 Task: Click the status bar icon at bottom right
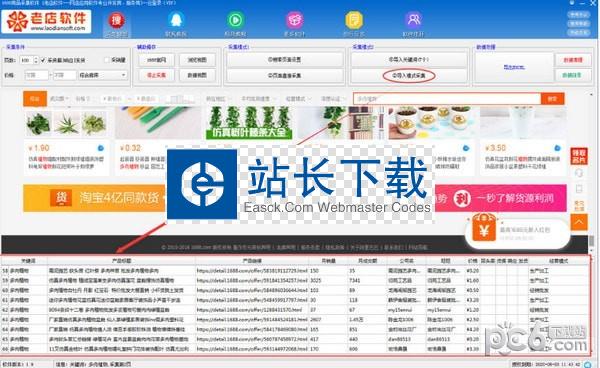tap(587, 364)
